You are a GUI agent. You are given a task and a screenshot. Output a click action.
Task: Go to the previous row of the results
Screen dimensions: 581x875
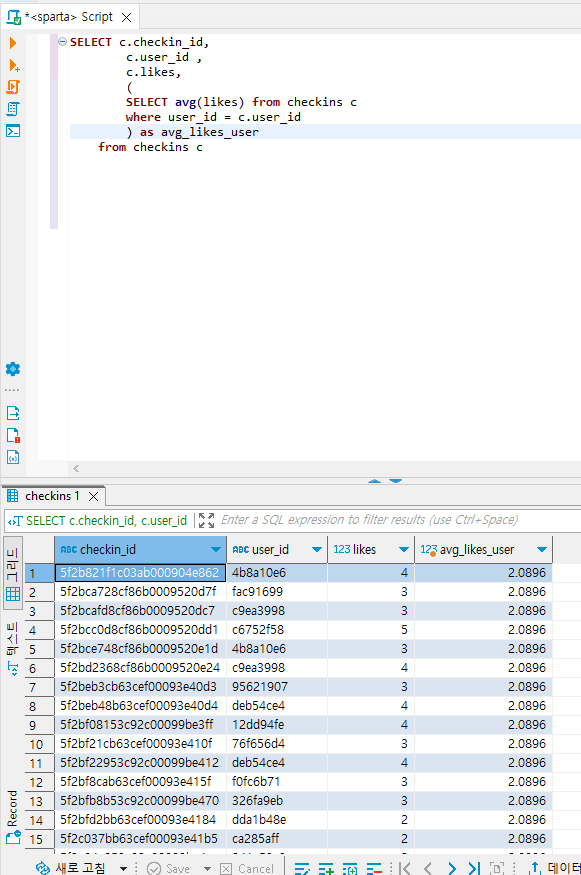tap(428, 868)
